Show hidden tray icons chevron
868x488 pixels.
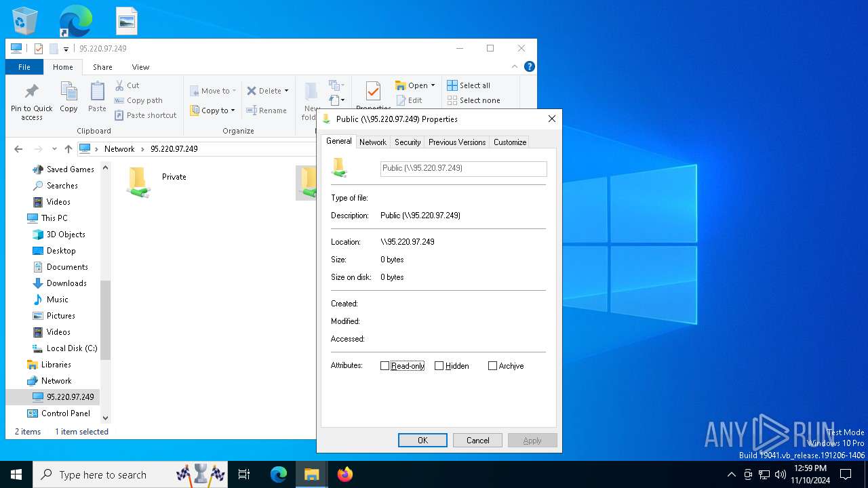point(731,474)
